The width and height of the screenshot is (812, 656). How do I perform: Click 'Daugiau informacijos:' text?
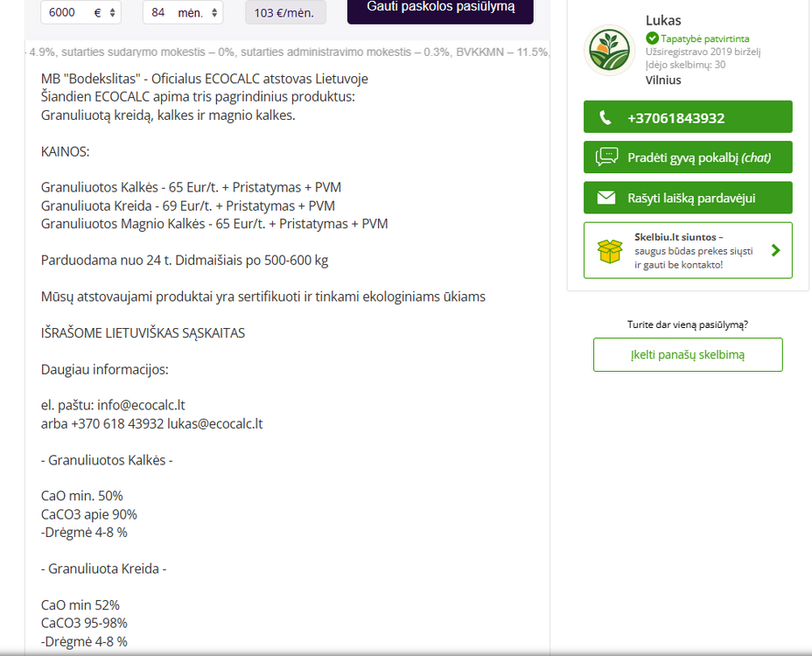coord(105,370)
